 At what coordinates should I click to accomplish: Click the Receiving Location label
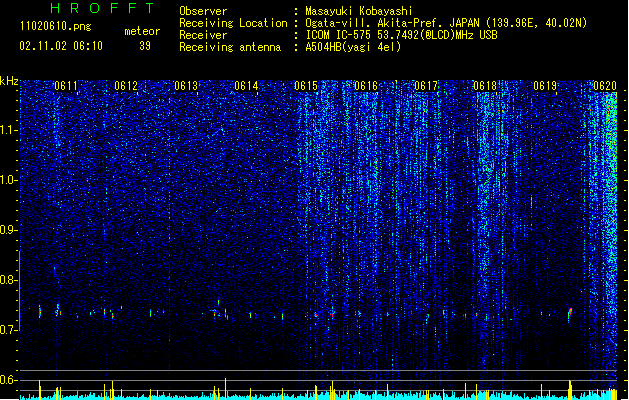click(x=233, y=23)
